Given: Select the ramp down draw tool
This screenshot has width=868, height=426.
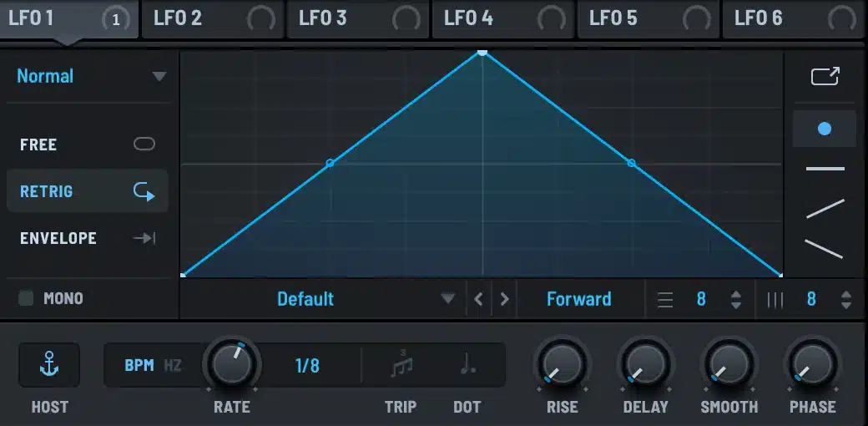Looking at the screenshot, I should 824,249.
